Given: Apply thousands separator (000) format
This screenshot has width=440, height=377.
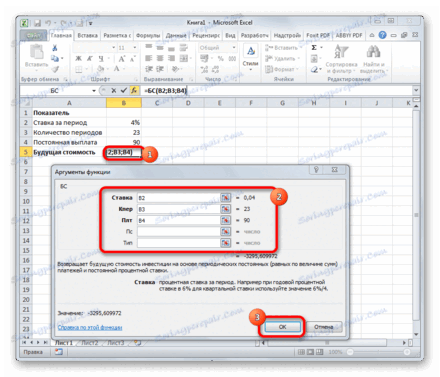Looking at the screenshot, I should (232, 59).
